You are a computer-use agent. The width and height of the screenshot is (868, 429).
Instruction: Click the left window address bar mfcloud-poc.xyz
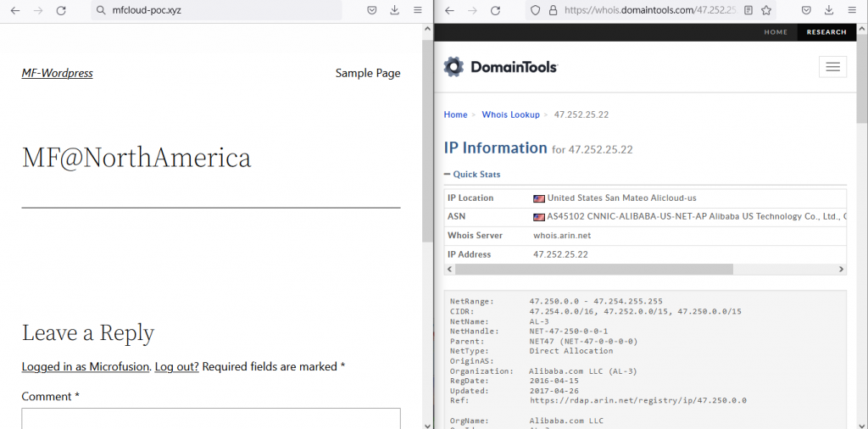pos(216,10)
